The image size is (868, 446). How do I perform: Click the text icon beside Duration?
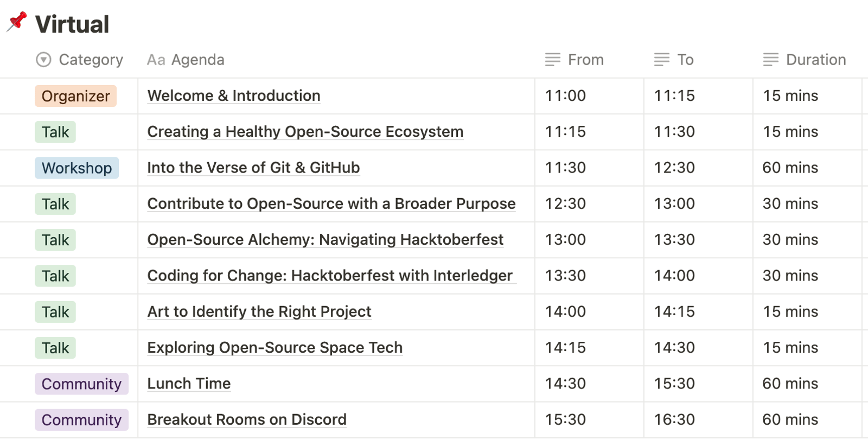click(771, 60)
